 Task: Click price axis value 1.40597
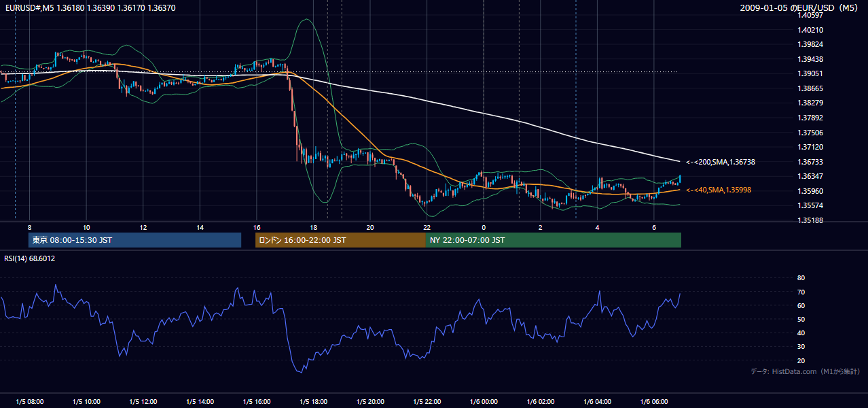pos(810,15)
